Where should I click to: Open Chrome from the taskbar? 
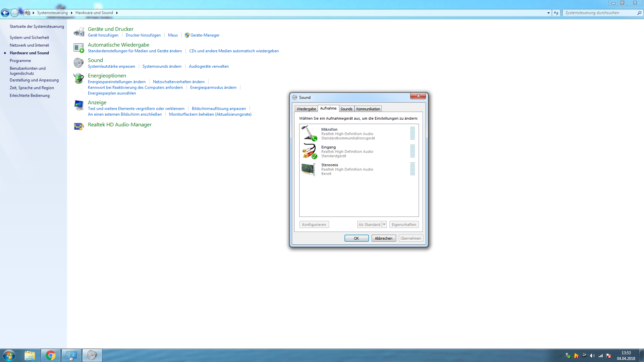click(x=51, y=355)
